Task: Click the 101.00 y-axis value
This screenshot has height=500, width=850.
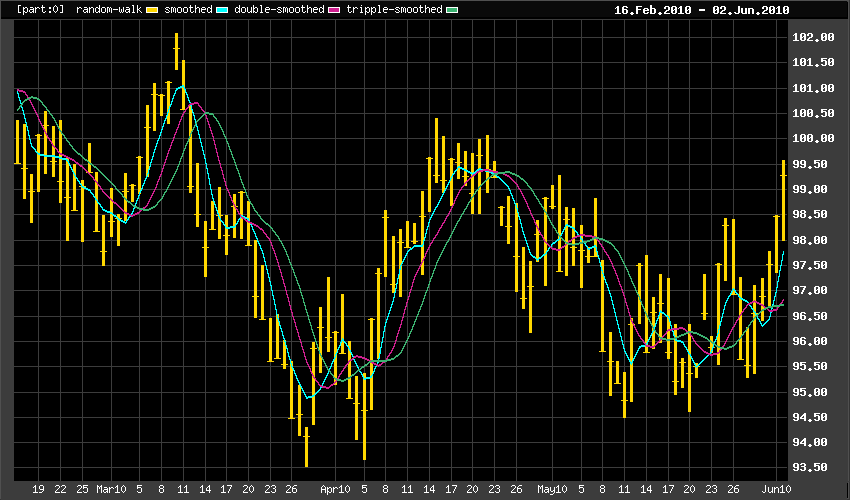Action: coord(813,88)
